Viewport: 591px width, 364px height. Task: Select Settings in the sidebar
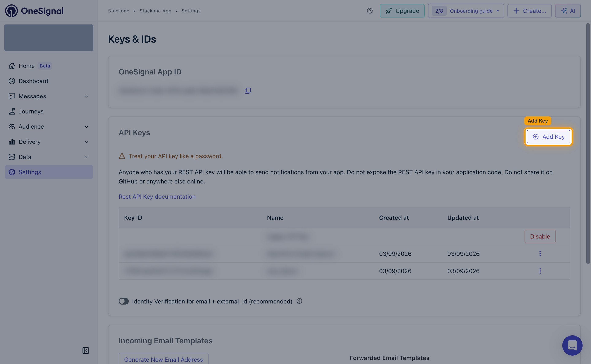click(49, 172)
